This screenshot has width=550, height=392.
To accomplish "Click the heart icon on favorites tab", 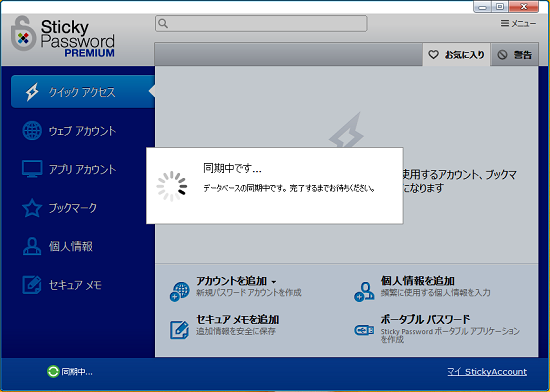I will (x=434, y=54).
